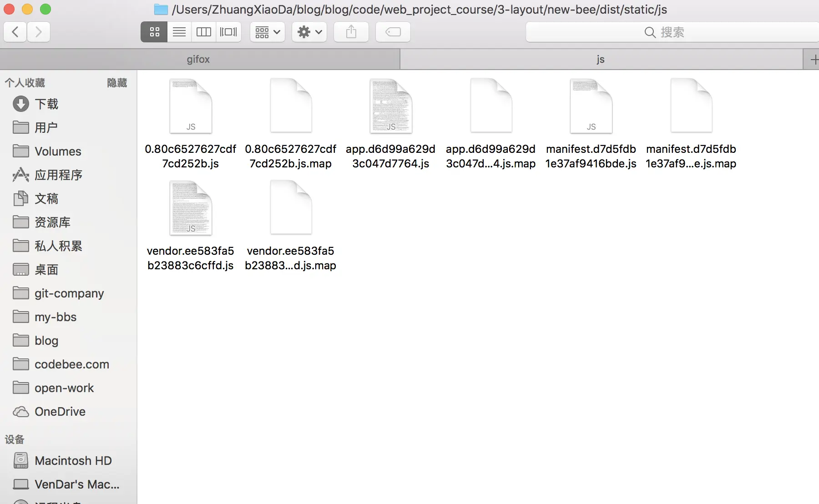Switch to icon view
Image resolution: width=819 pixels, height=504 pixels.
pos(154,32)
